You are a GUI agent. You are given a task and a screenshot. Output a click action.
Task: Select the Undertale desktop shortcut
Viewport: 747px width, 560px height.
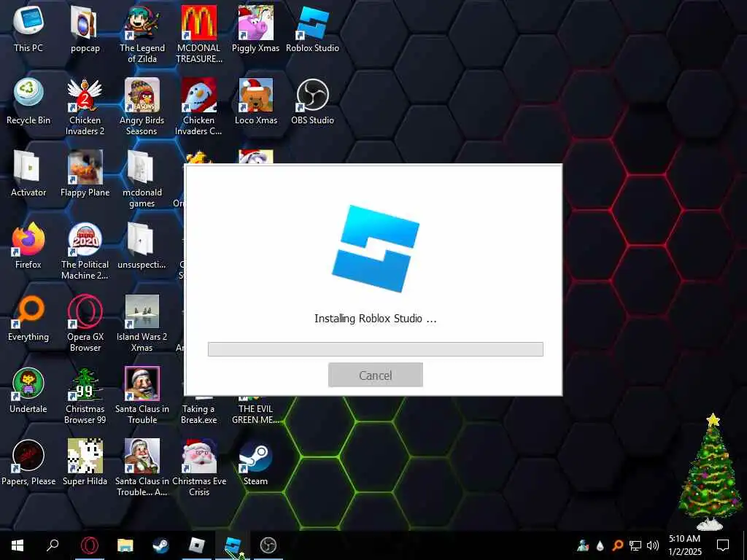pyautogui.click(x=28, y=390)
